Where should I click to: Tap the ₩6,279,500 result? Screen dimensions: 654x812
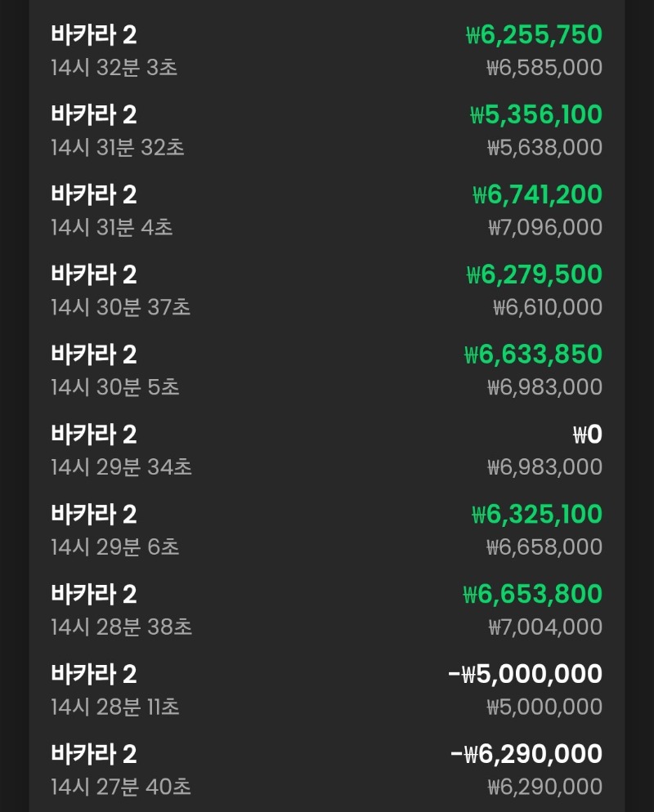(535, 274)
